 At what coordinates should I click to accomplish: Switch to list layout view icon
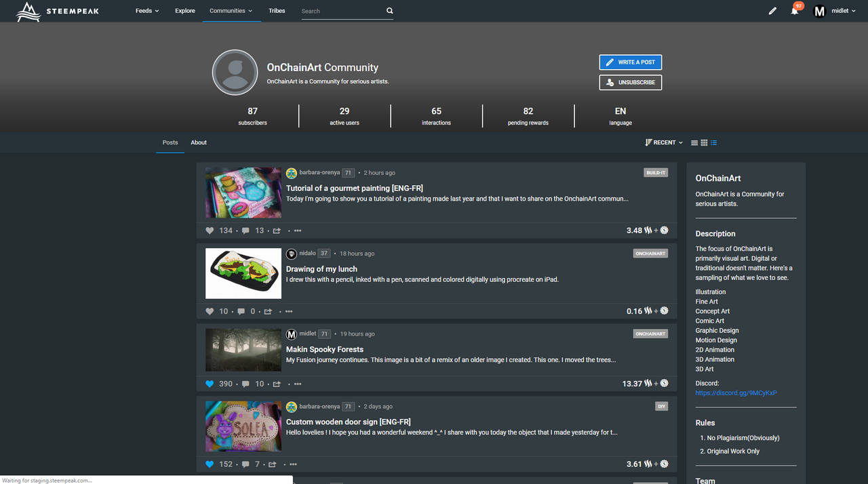694,142
